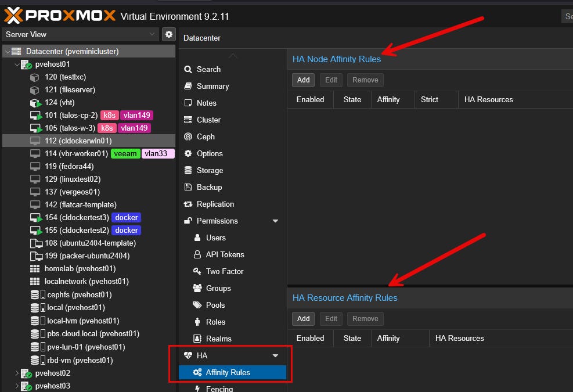
Task: Click the Cluster servers icon
Action: pos(188,120)
